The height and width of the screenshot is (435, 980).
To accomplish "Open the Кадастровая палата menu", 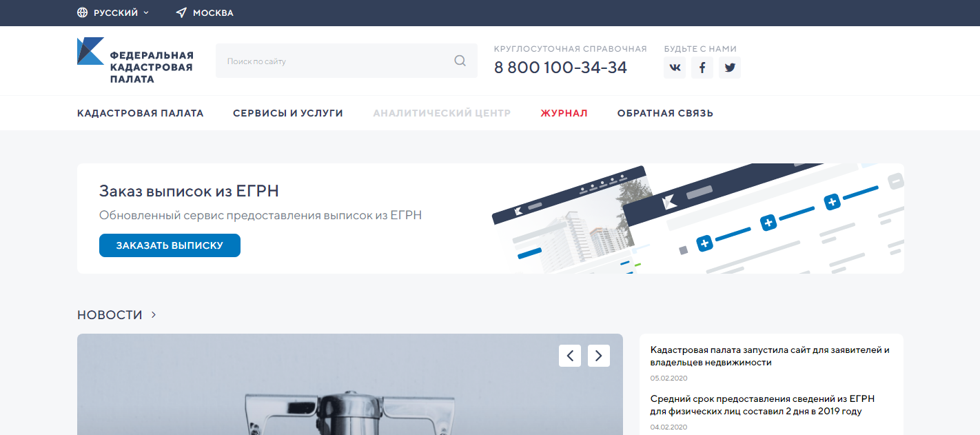I will (x=141, y=113).
